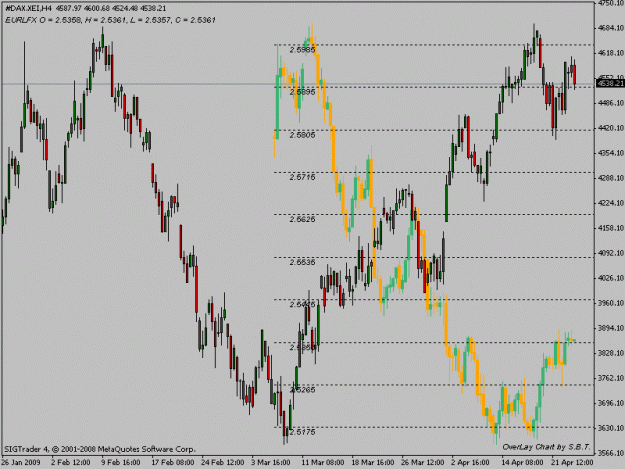Click overlay level label 2.5715
The width and height of the screenshot is (625, 469).
click(x=302, y=177)
